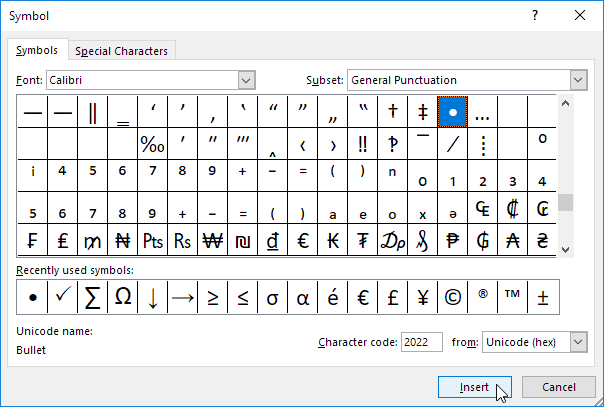Choose the Omega symbol
The height and width of the screenshot is (407, 604).
point(123,297)
